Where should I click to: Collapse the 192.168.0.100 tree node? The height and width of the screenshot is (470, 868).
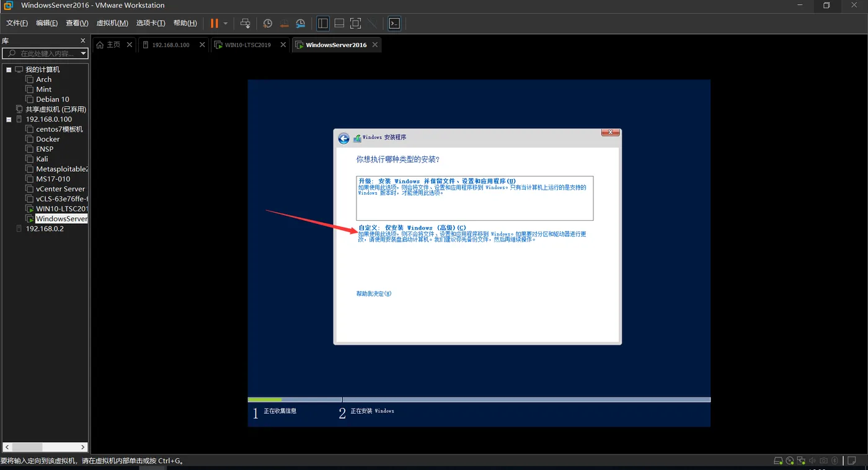click(9, 120)
